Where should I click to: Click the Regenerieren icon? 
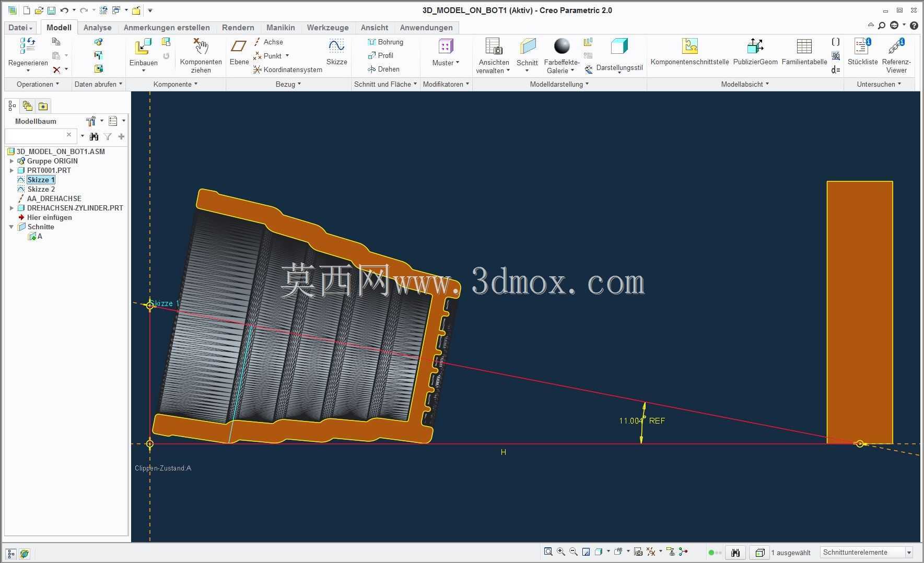[x=28, y=46]
